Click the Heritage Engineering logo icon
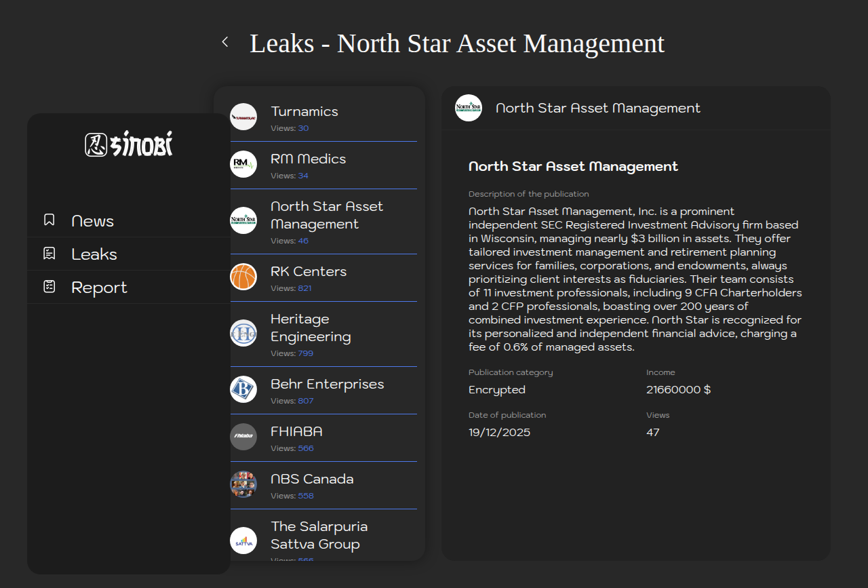868x588 pixels. (x=243, y=333)
